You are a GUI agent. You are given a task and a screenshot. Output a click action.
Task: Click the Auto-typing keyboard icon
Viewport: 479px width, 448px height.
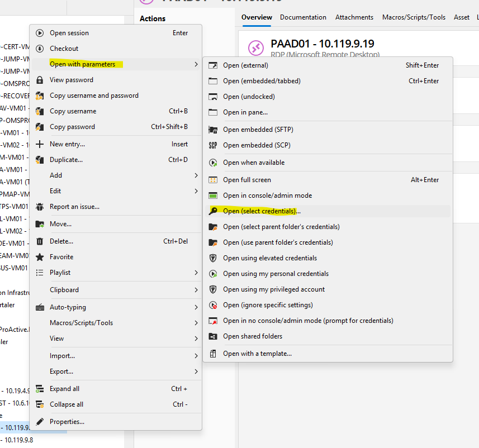point(40,308)
